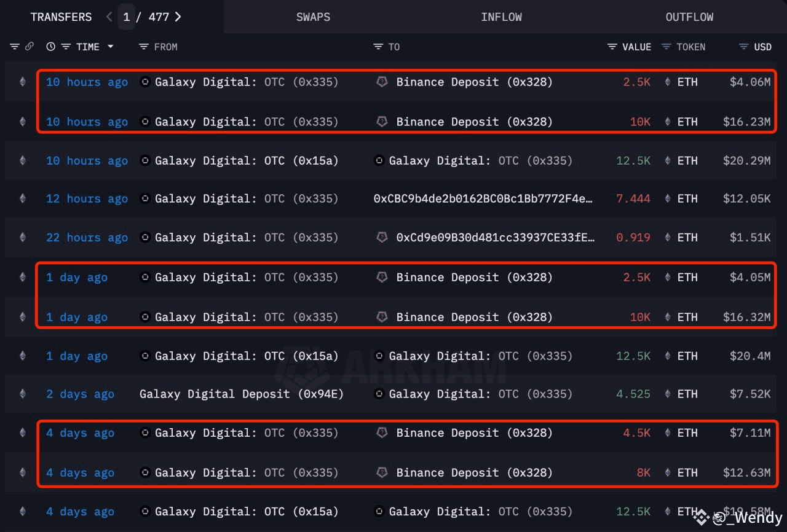Click the page number field showing 1
The width and height of the screenshot is (787, 532).
127,17
